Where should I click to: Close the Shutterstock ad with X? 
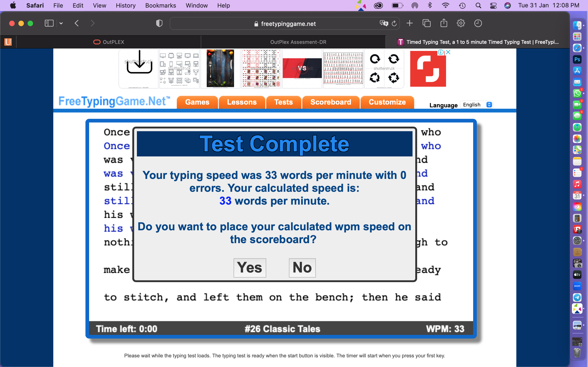click(x=448, y=52)
